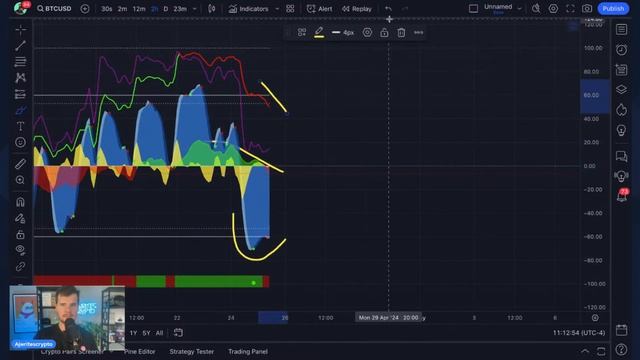Select the 23m timeframe

click(180, 9)
